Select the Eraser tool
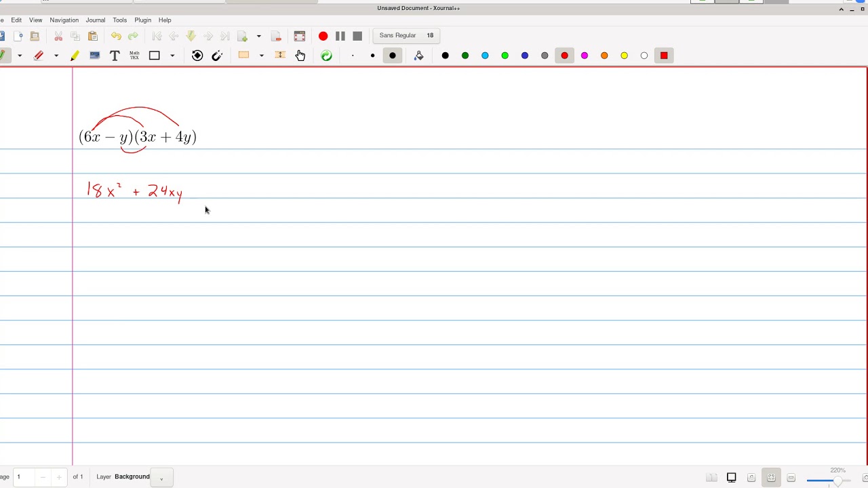The image size is (868, 488). pyautogui.click(x=39, y=56)
